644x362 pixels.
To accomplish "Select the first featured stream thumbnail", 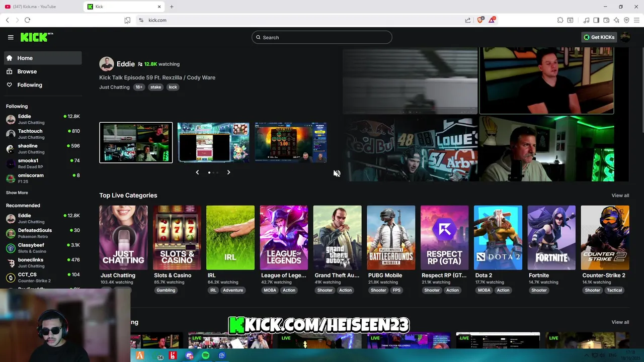I will [x=136, y=143].
